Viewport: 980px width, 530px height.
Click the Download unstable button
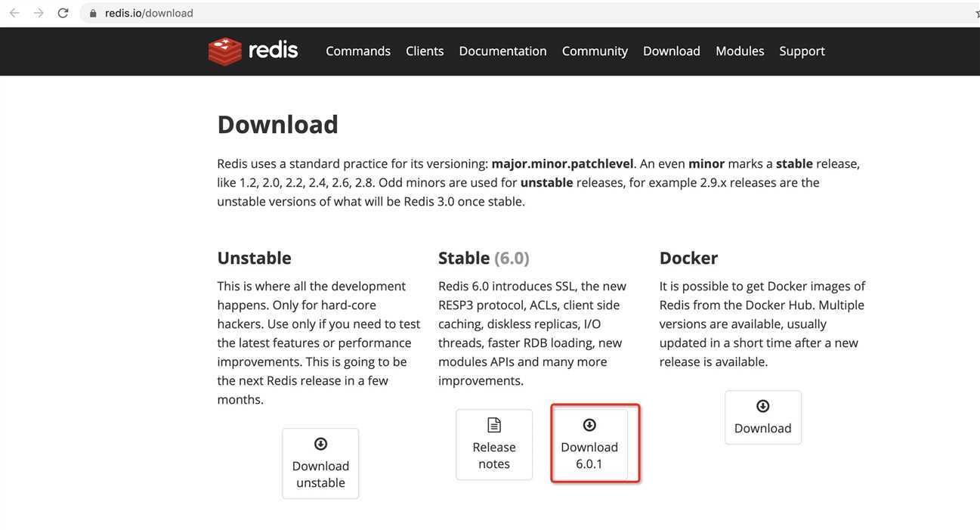[320, 463]
